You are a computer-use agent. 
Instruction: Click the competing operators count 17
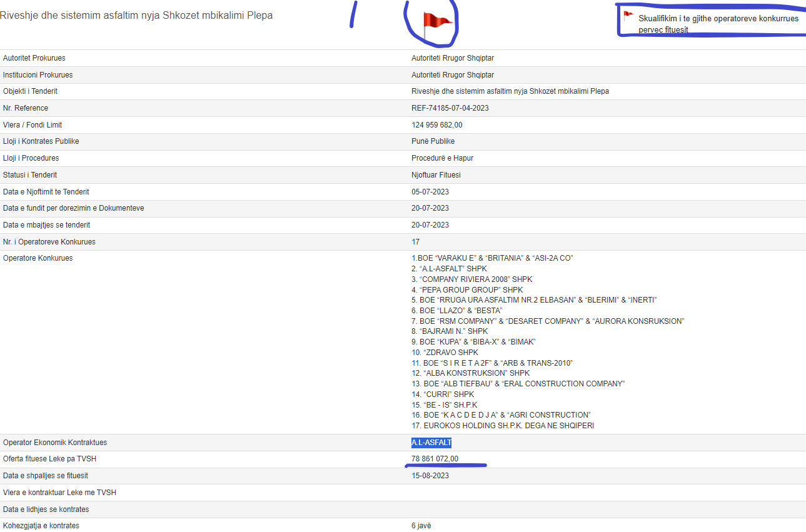coord(415,242)
